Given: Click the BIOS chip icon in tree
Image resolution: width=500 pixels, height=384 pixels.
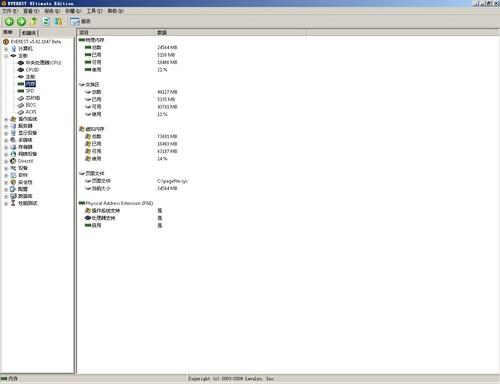Looking at the screenshot, I should [21, 105].
